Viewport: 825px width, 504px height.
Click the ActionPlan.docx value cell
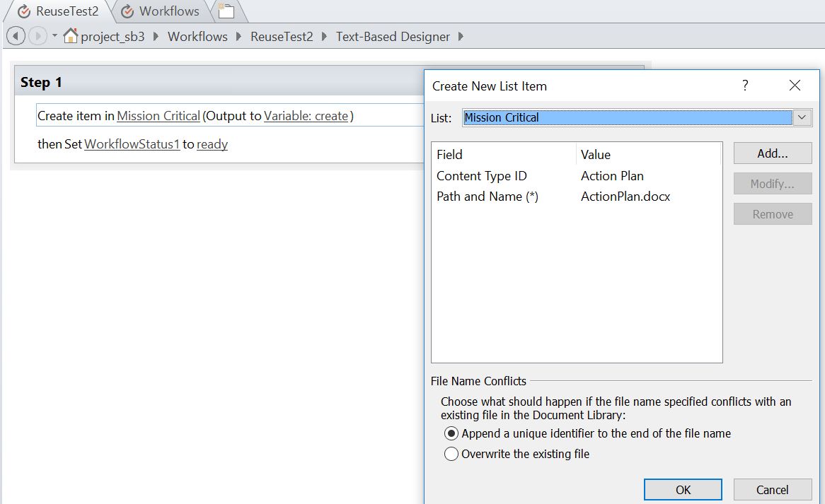click(x=625, y=196)
